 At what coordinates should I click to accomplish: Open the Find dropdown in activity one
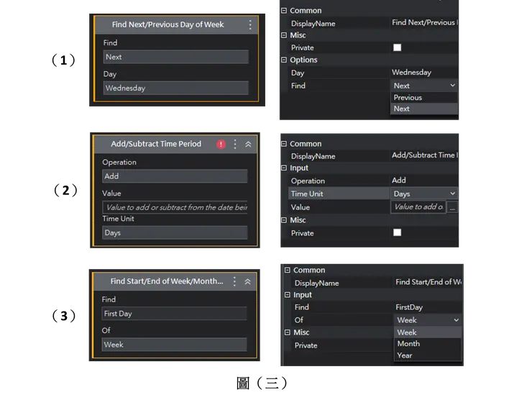[x=175, y=57]
